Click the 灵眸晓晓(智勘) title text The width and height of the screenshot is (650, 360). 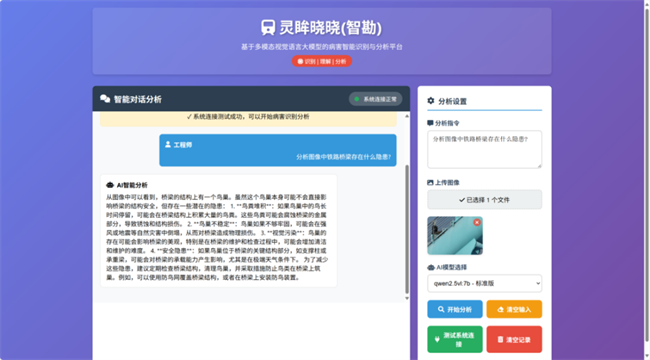(x=330, y=28)
